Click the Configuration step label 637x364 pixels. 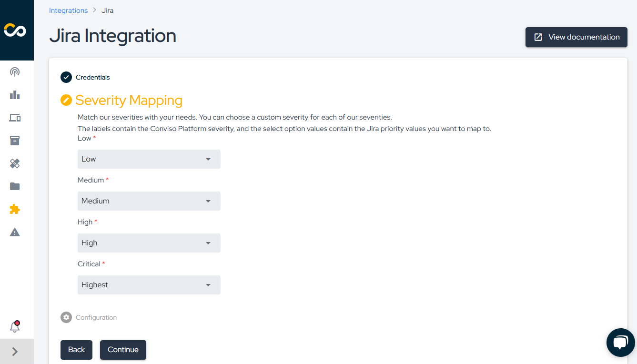(x=96, y=317)
